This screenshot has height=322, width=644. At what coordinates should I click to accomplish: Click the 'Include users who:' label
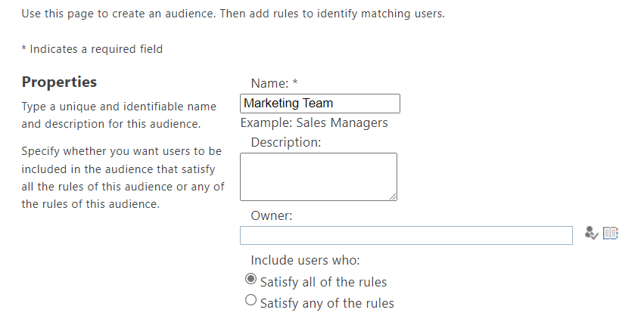click(305, 260)
